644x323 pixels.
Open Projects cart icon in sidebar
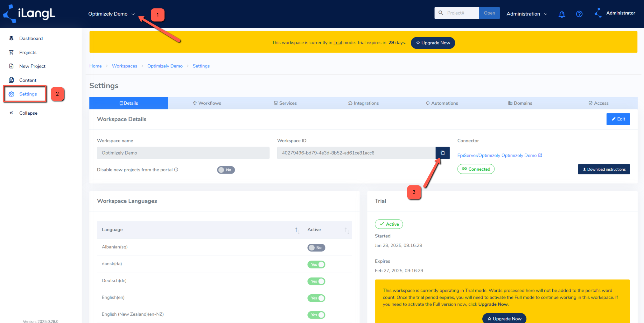[x=11, y=52]
